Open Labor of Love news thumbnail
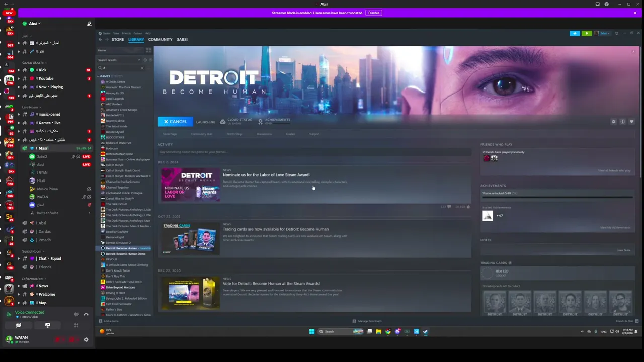 coord(190,185)
